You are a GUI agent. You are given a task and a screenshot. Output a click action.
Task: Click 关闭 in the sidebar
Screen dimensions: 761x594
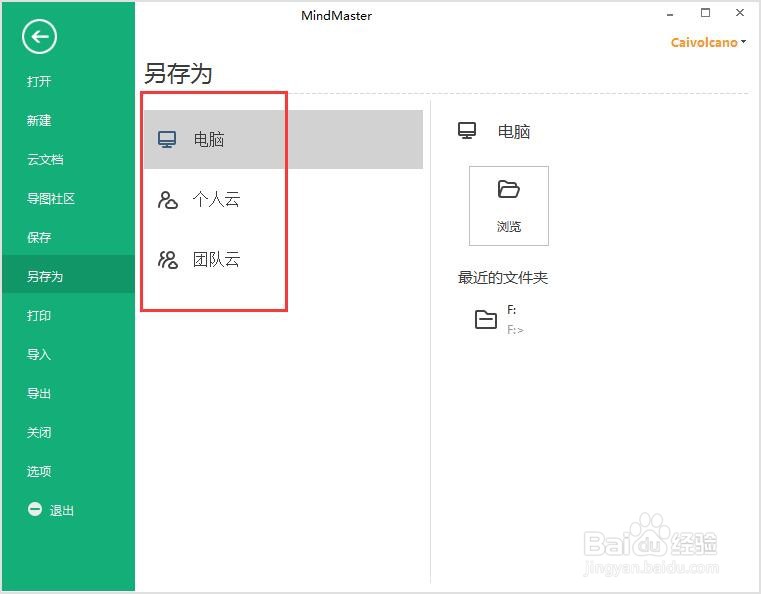point(39,432)
